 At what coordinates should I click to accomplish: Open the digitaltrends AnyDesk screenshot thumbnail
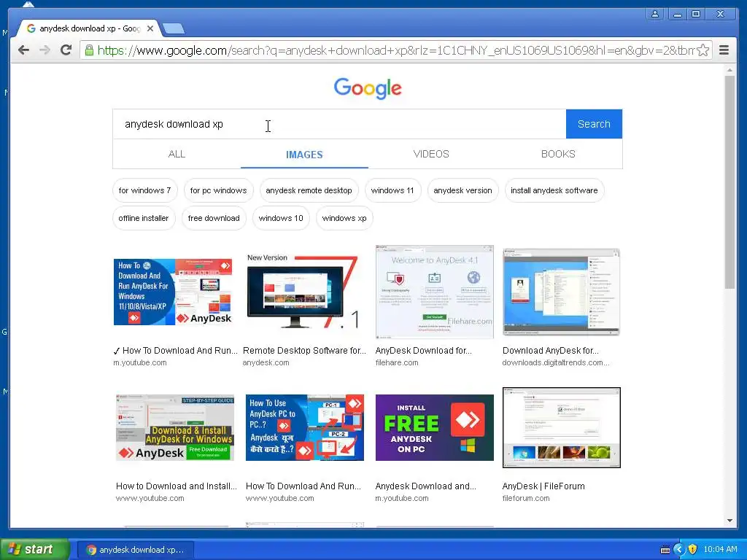pos(561,292)
